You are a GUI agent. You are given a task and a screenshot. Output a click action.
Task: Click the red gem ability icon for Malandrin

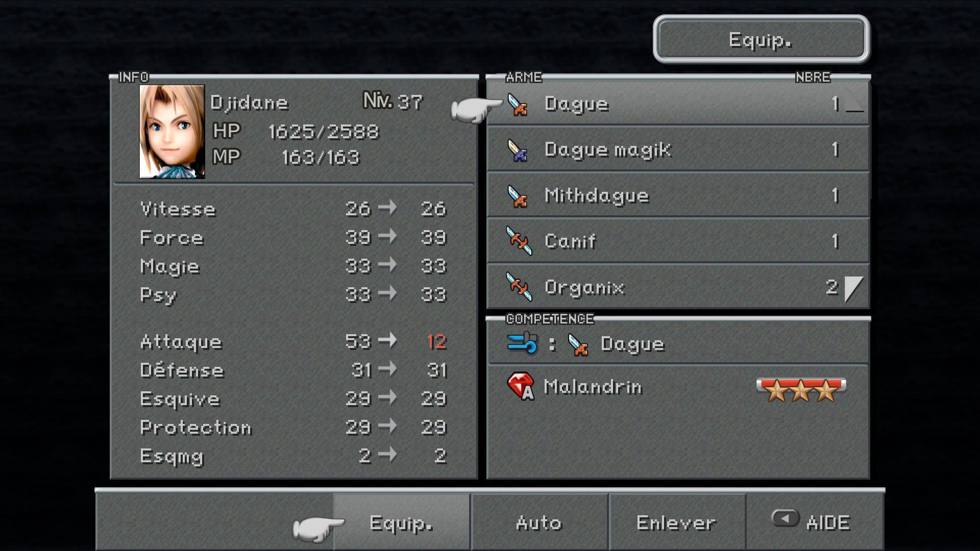pos(521,386)
